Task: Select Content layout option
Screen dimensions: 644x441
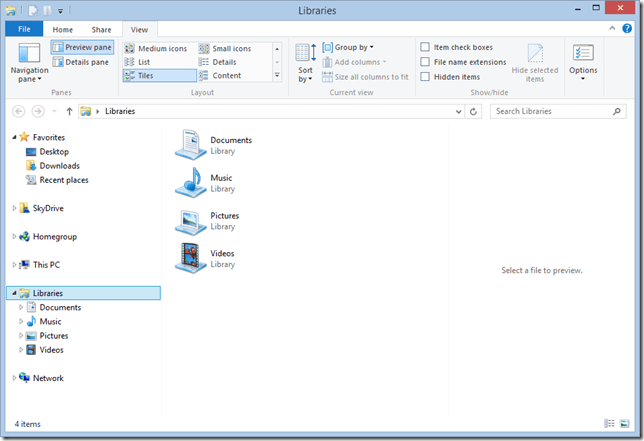Action: pyautogui.click(x=220, y=76)
